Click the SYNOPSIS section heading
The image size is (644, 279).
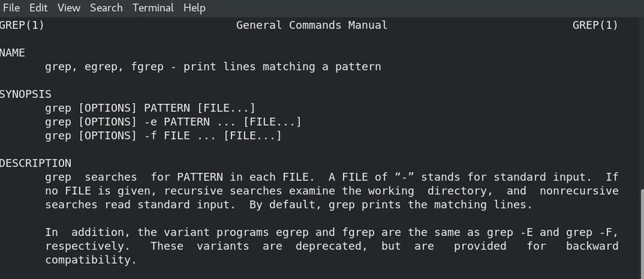click(26, 94)
